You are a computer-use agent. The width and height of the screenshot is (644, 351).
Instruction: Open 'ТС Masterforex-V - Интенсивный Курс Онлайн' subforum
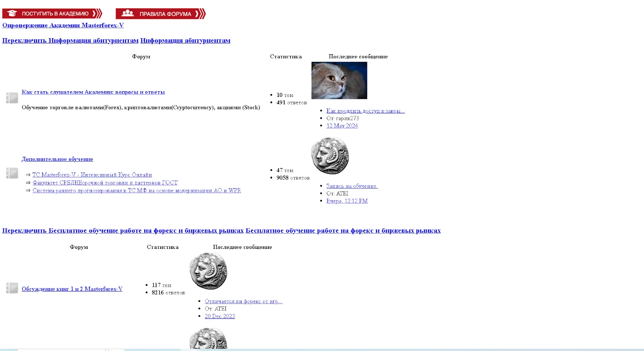point(92,175)
